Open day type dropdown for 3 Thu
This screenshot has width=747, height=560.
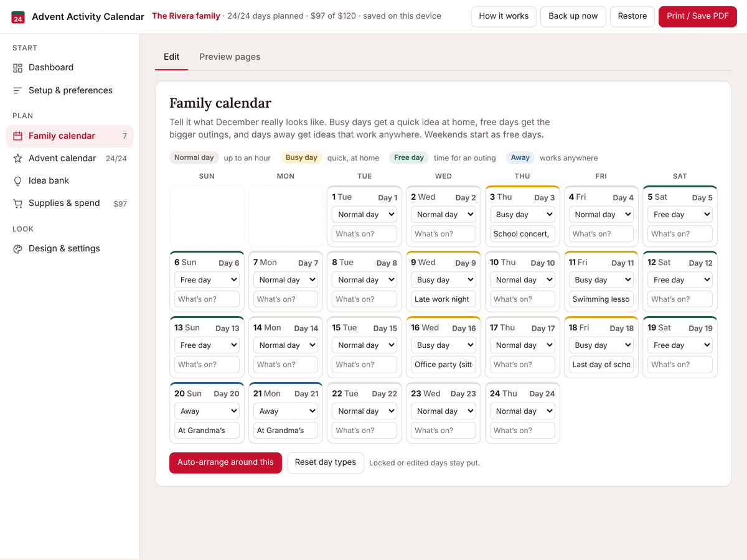pyautogui.click(x=522, y=215)
